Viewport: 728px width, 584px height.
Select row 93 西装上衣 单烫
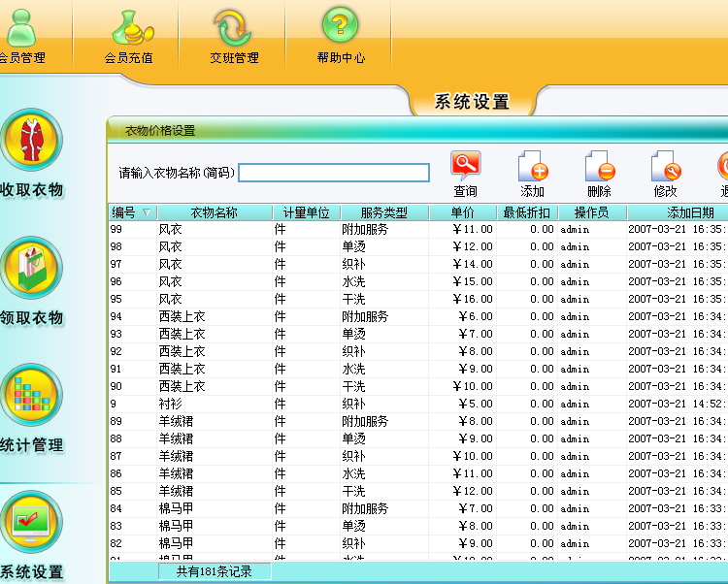417,334
